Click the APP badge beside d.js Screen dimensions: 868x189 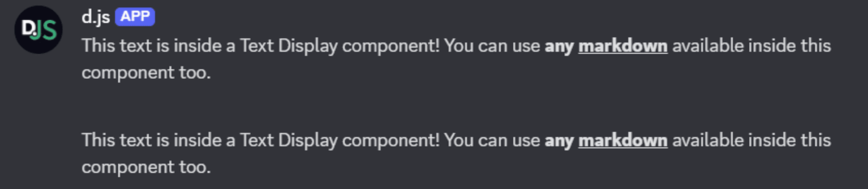coord(135,17)
